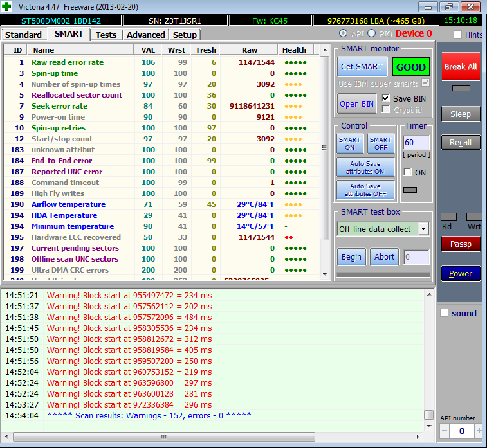This screenshot has width=487, height=448.
Task: Switch to the Tests tab
Action: (x=106, y=35)
